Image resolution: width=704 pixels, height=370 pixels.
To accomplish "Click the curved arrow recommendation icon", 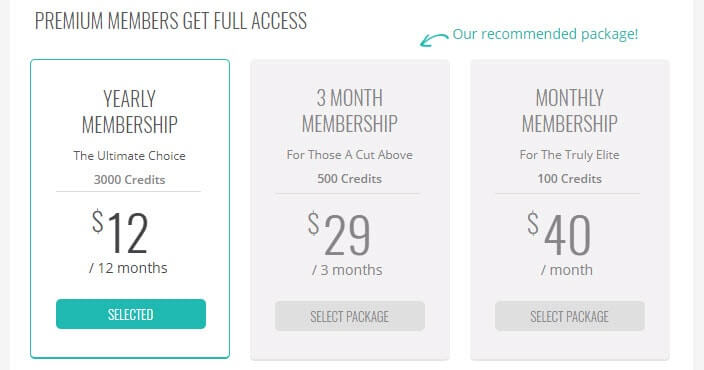I will [434, 40].
